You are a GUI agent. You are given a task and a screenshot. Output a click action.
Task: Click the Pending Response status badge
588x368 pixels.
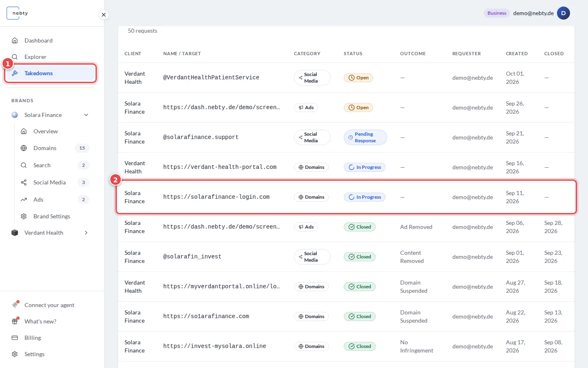coord(365,137)
